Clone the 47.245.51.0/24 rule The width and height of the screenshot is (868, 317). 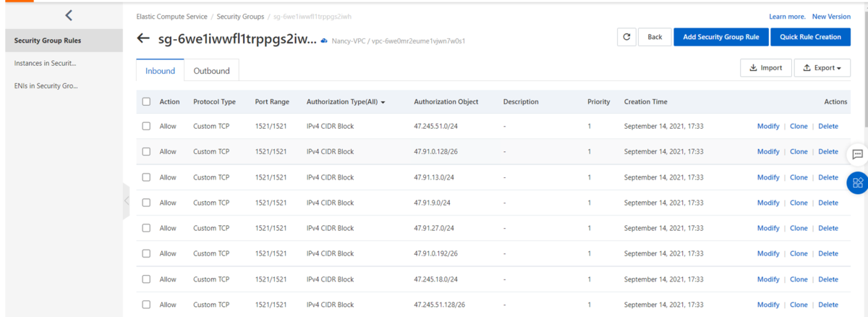click(799, 126)
